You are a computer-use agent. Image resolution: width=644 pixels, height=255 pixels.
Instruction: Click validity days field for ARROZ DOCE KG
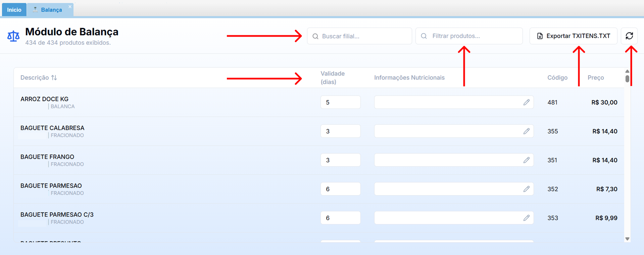[x=340, y=102]
